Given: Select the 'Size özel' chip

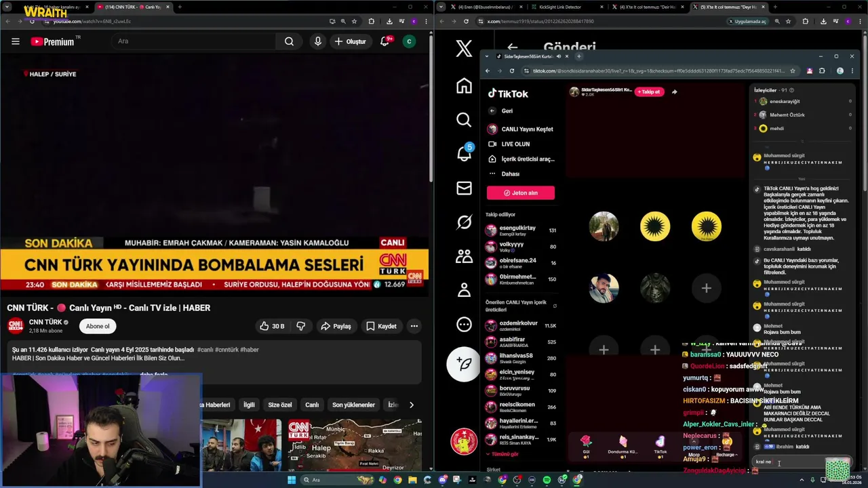Looking at the screenshot, I should tap(279, 405).
